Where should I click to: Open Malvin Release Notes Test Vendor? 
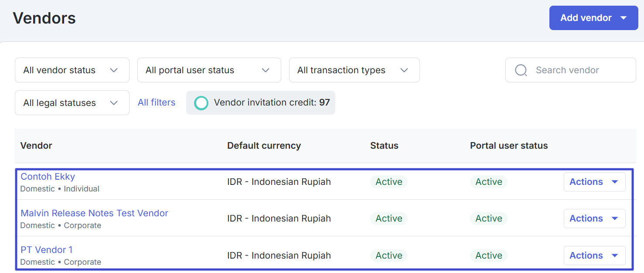tap(94, 213)
